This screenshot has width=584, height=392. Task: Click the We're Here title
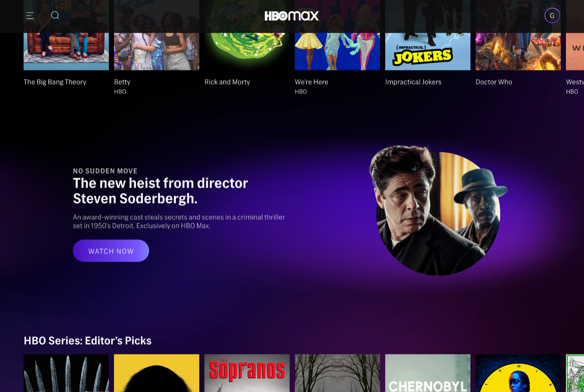pyautogui.click(x=312, y=82)
